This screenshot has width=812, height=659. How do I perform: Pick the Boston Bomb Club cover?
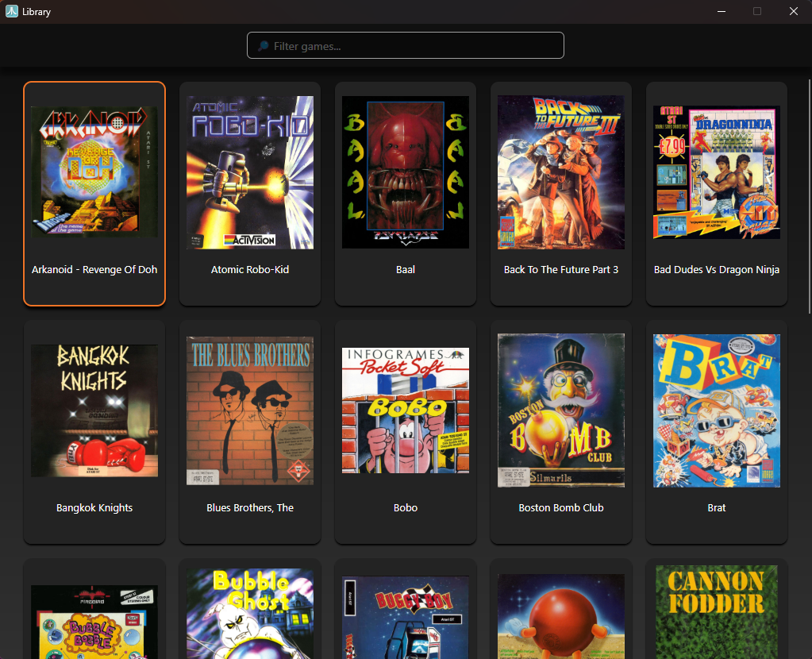tap(561, 410)
